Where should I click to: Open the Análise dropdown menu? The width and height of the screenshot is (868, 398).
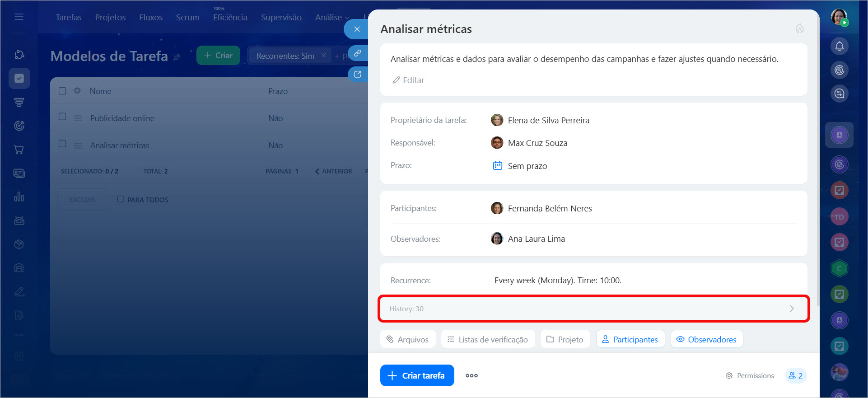click(332, 18)
